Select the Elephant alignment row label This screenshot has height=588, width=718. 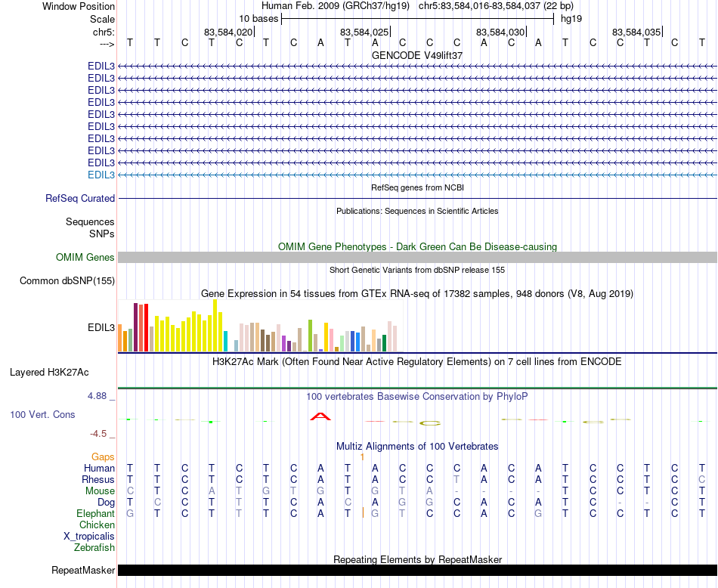96,514
